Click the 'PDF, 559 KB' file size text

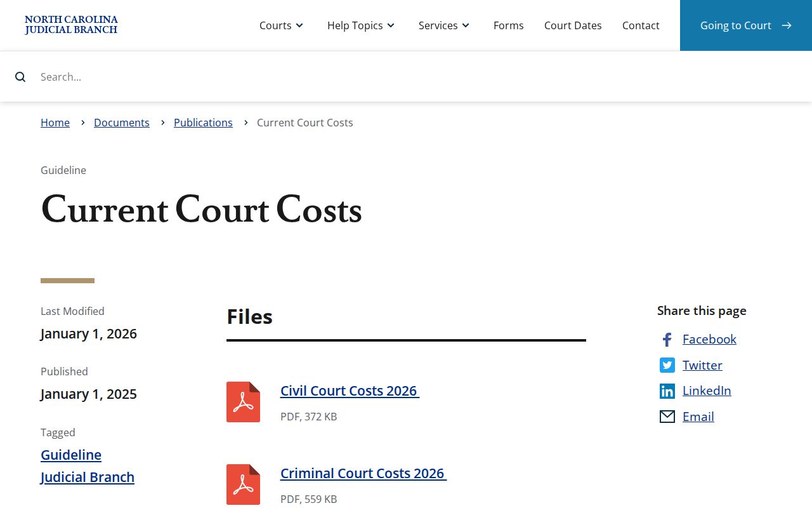[309, 499]
